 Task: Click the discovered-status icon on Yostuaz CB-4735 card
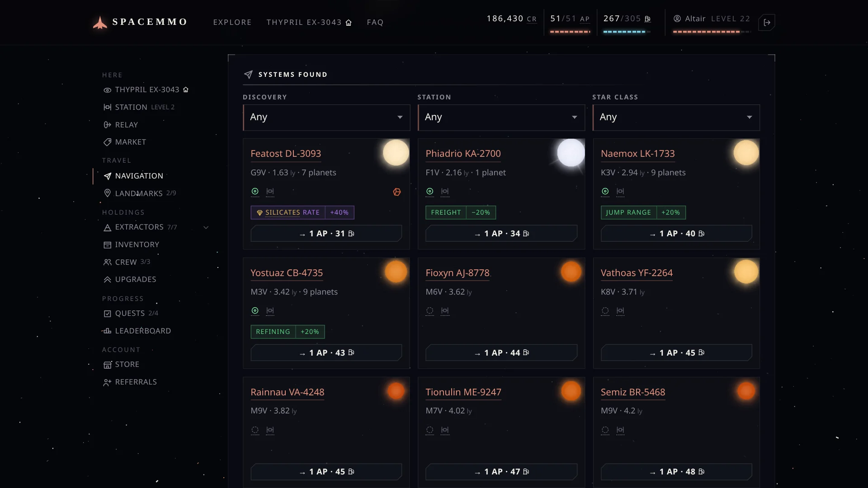click(255, 311)
